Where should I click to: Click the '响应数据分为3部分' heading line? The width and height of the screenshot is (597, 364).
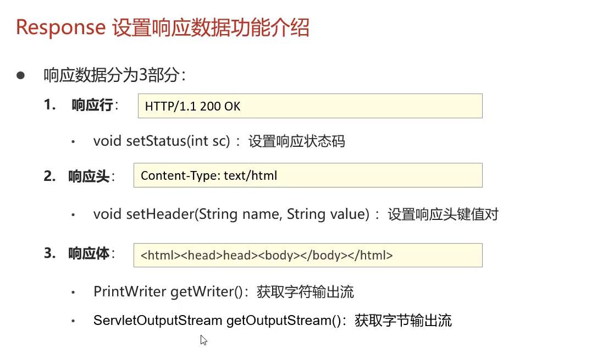(x=114, y=75)
